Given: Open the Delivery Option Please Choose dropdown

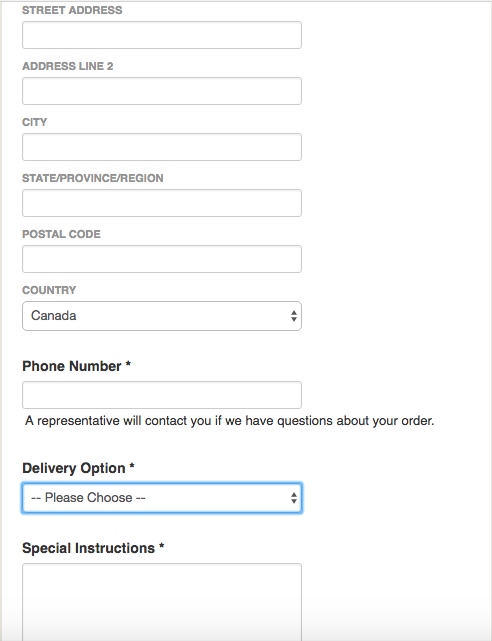Looking at the screenshot, I should tap(162, 498).
